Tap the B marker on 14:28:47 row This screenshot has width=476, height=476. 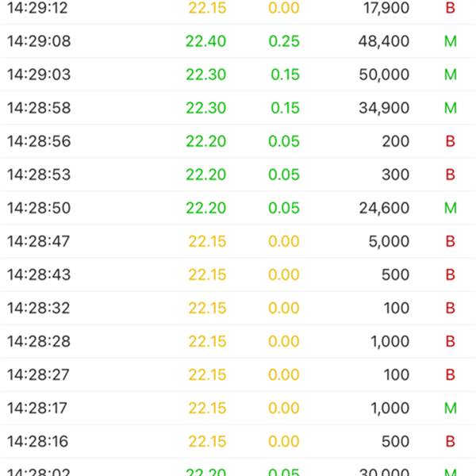tap(451, 241)
